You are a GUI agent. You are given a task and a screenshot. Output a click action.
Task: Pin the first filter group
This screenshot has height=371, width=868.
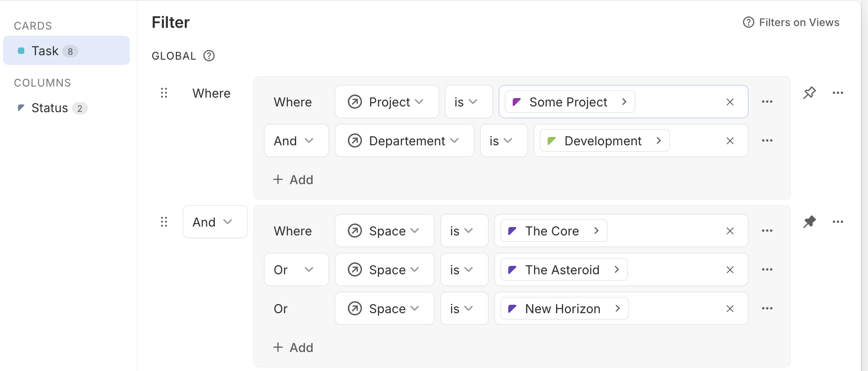pyautogui.click(x=809, y=93)
